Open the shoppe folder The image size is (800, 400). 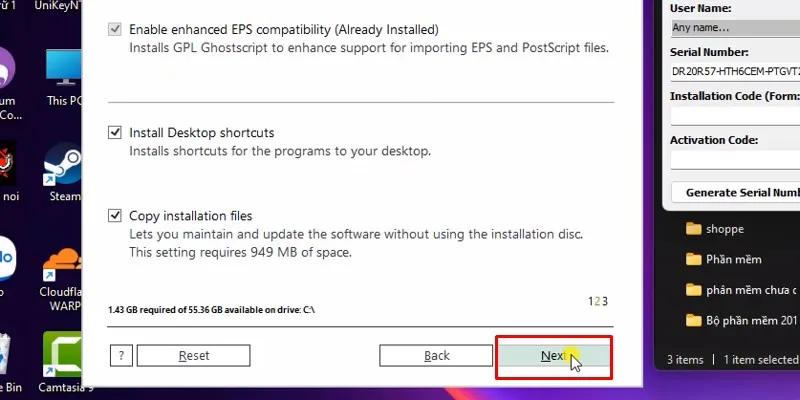(x=724, y=229)
